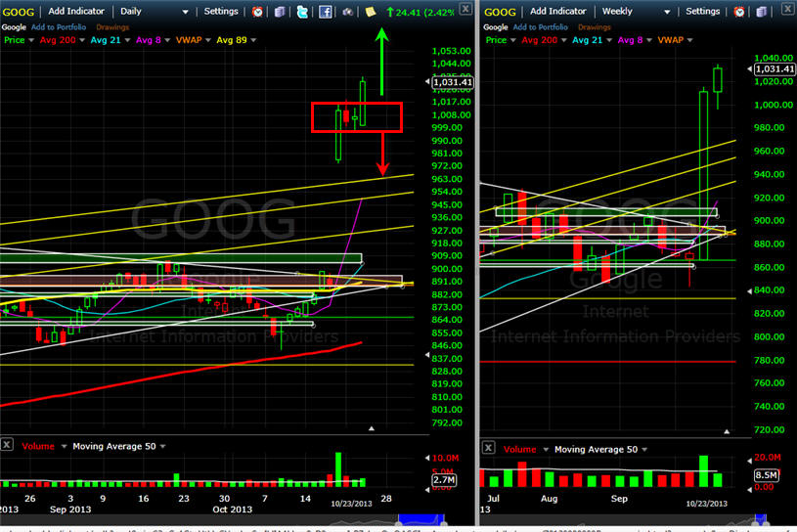Click the GOOG ticker symbol in Weekly chart

(500, 12)
